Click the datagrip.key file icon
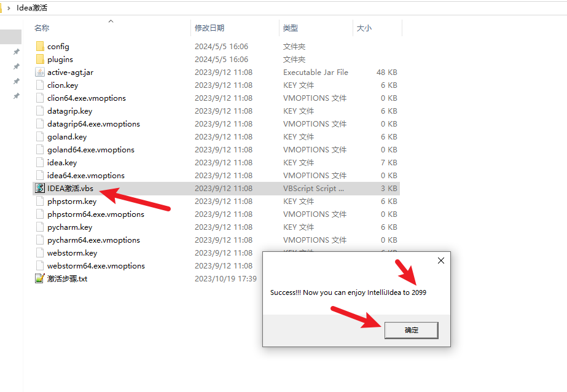The image size is (567, 392). coord(40,111)
